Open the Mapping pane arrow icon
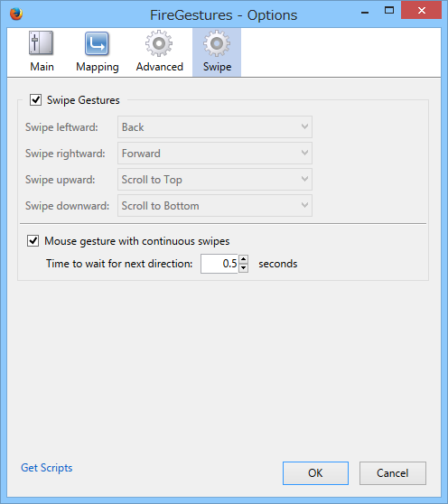 [97, 43]
